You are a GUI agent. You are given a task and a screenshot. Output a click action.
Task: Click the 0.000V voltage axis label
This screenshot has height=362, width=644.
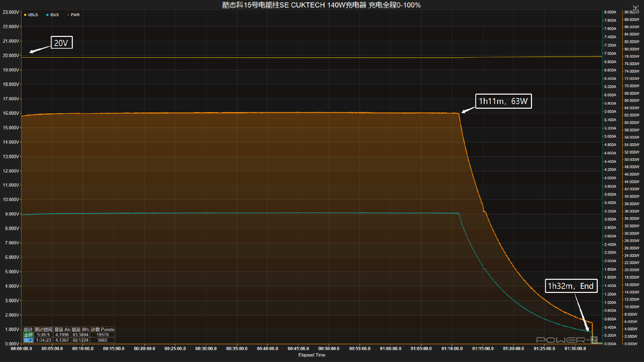[x=12, y=344]
